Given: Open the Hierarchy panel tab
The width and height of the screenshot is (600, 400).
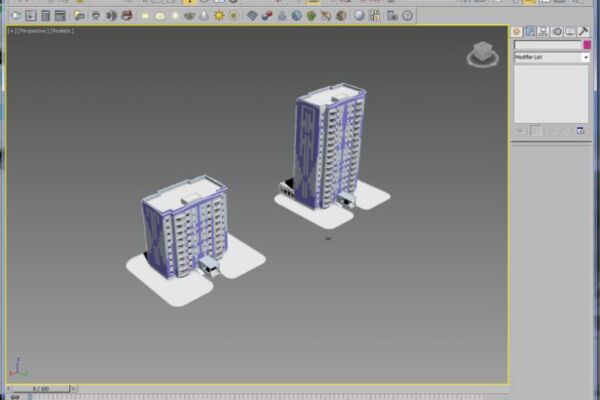Looking at the screenshot, I should 543,32.
